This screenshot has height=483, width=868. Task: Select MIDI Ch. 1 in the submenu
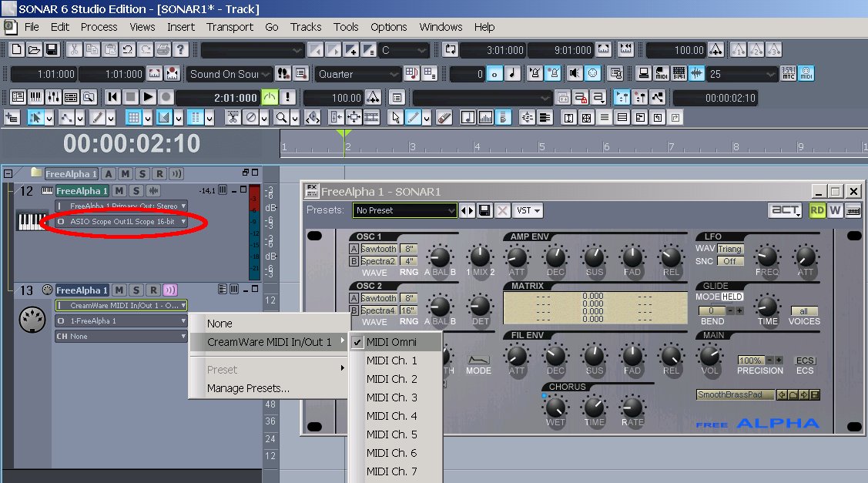[x=395, y=361]
